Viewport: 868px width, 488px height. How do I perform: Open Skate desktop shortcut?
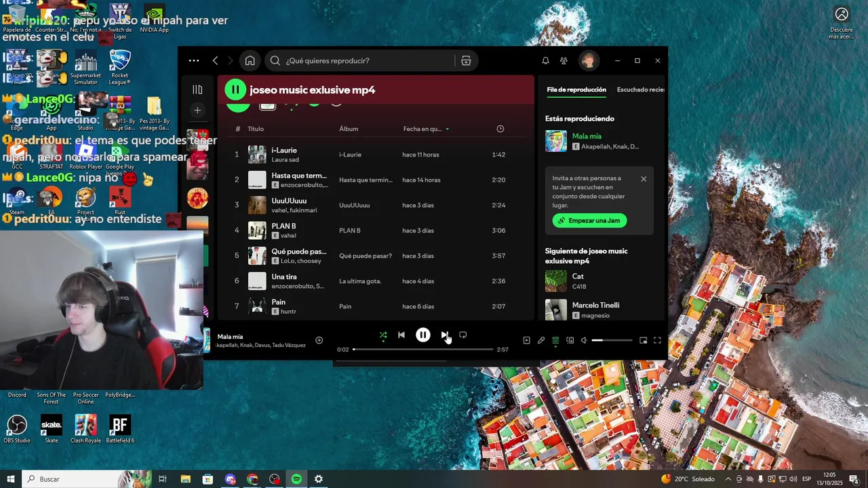click(52, 429)
